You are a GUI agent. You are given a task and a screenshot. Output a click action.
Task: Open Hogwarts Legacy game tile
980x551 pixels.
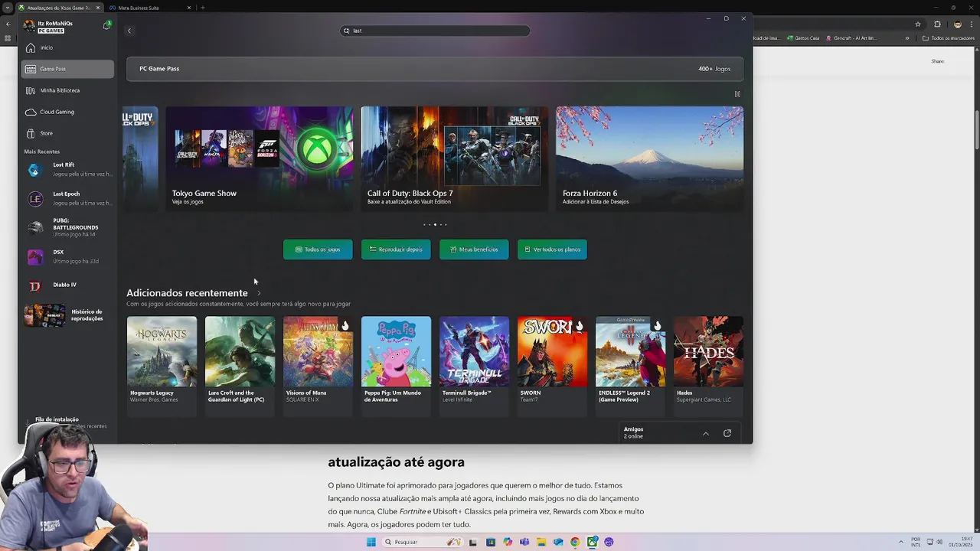click(x=162, y=366)
